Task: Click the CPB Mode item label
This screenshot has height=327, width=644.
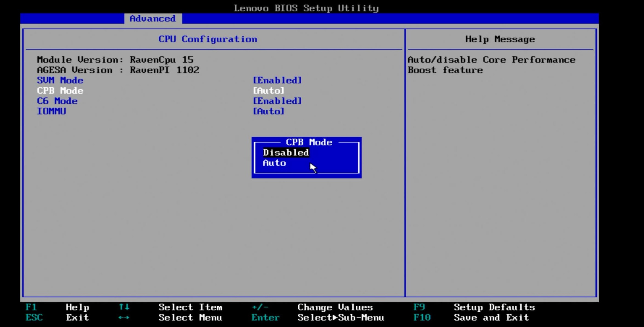Action: [x=60, y=91]
